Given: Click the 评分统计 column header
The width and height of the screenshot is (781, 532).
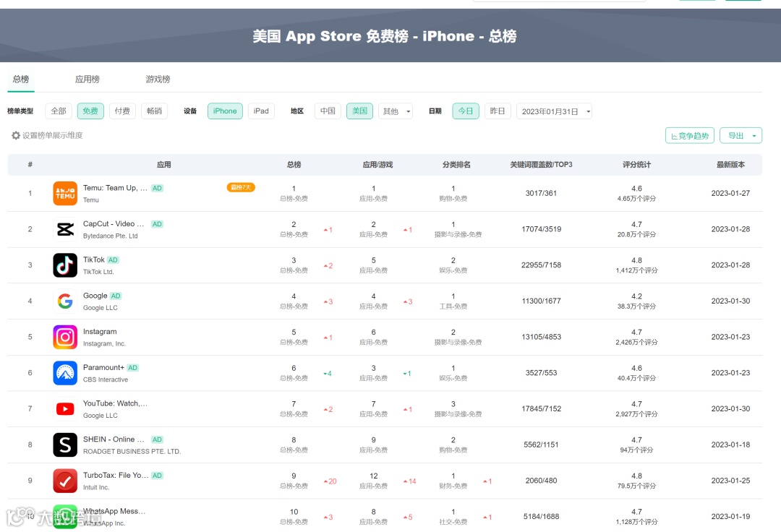Looking at the screenshot, I should pyautogui.click(x=636, y=165).
